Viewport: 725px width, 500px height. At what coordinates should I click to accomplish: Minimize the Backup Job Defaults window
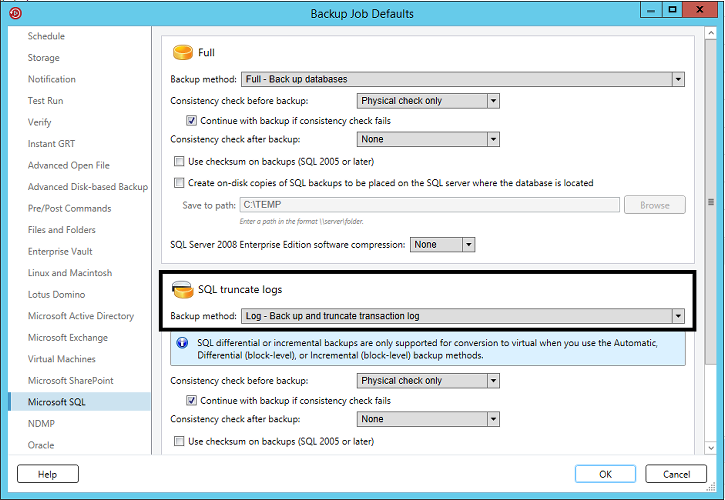651,10
